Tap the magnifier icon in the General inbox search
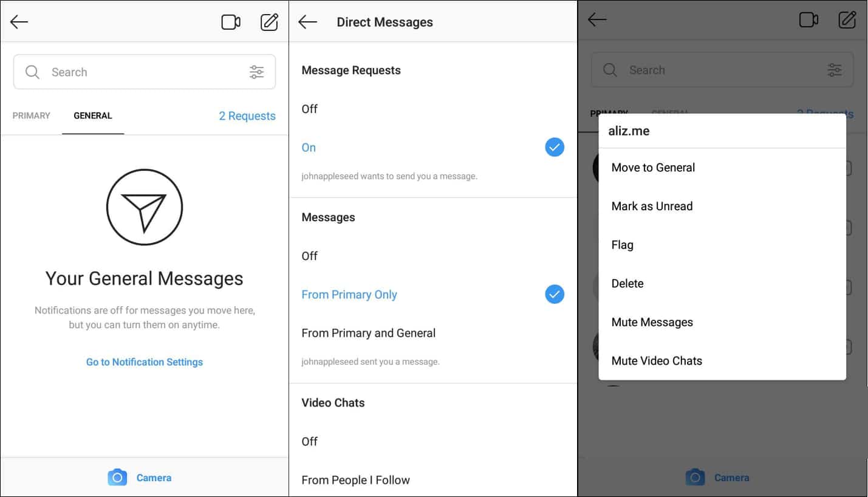Screen dimensions: 868x497 click(32, 72)
